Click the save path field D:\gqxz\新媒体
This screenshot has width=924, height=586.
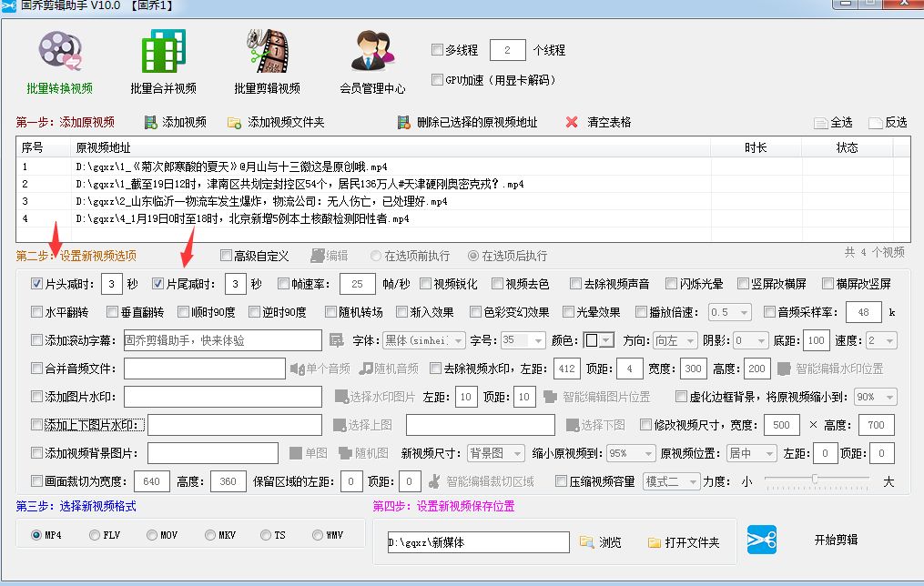tap(478, 542)
